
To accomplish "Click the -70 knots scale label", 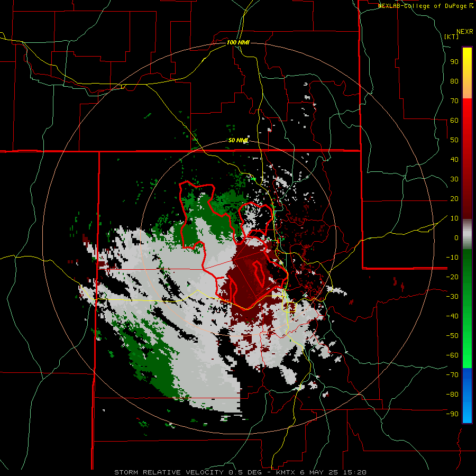I will coord(452,375).
